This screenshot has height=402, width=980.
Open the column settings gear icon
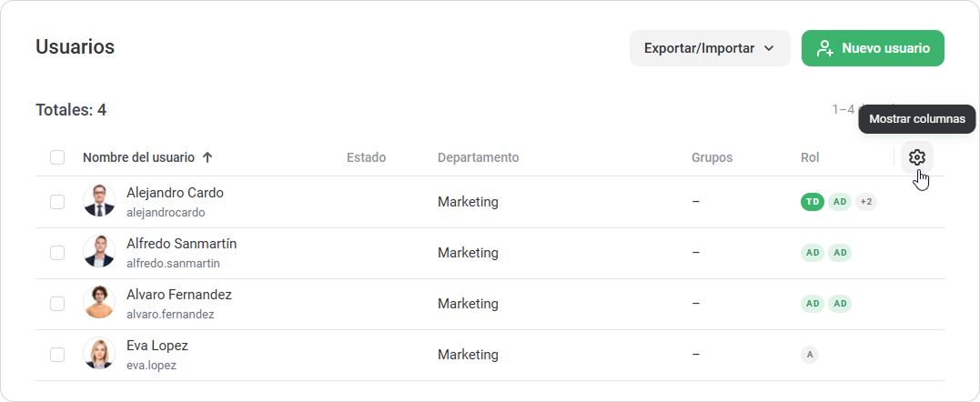click(x=916, y=157)
